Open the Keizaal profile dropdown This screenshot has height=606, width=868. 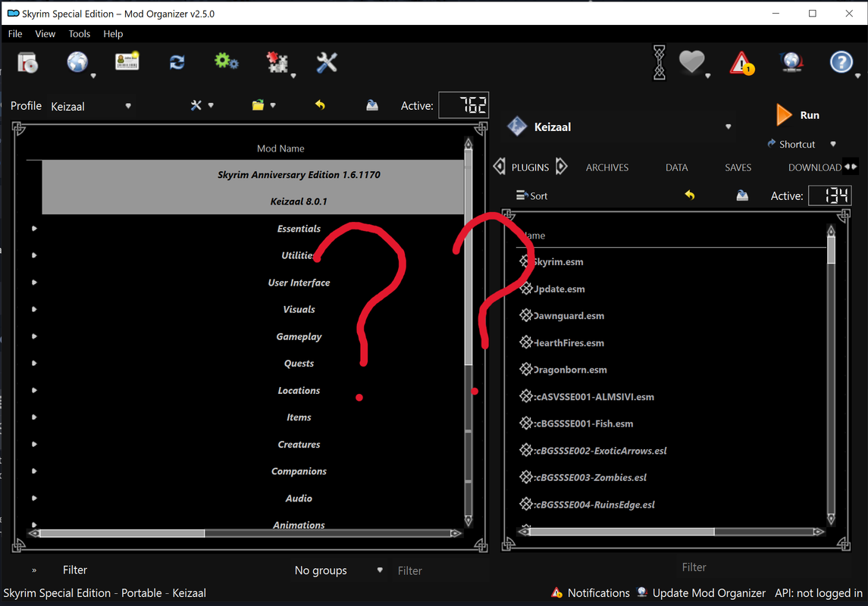[91, 106]
